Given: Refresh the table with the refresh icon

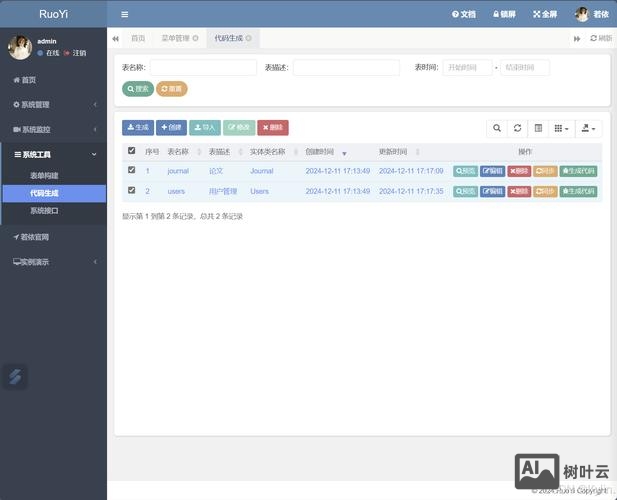Looking at the screenshot, I should 517,128.
